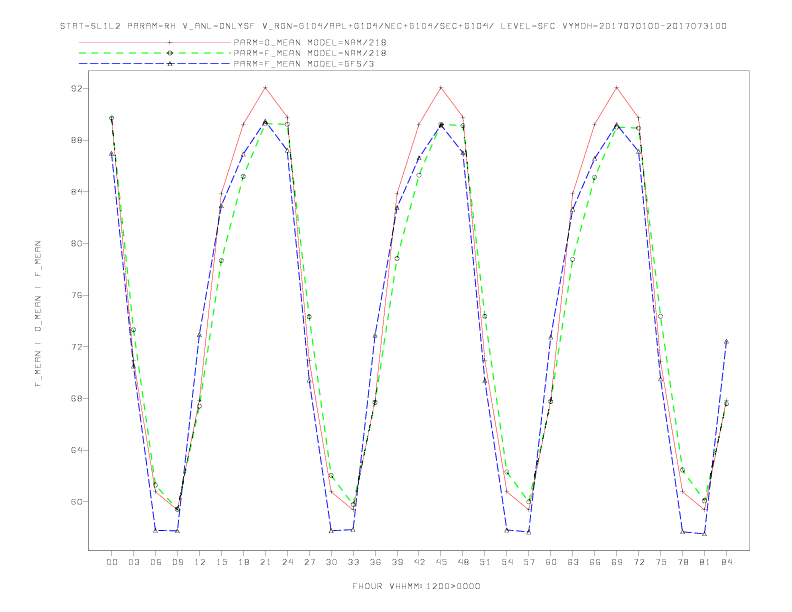Click y-axis tick label 72
The height and width of the screenshot is (612, 792).
(x=77, y=347)
